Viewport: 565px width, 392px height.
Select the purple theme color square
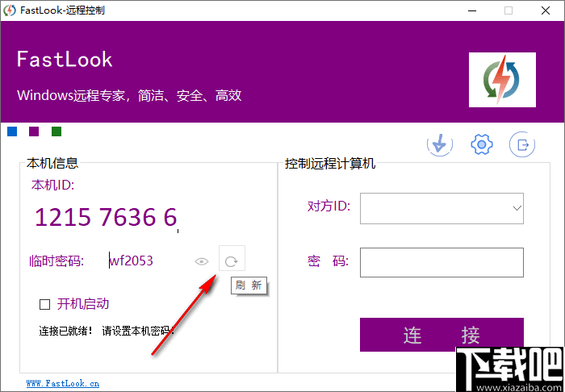coord(34,131)
